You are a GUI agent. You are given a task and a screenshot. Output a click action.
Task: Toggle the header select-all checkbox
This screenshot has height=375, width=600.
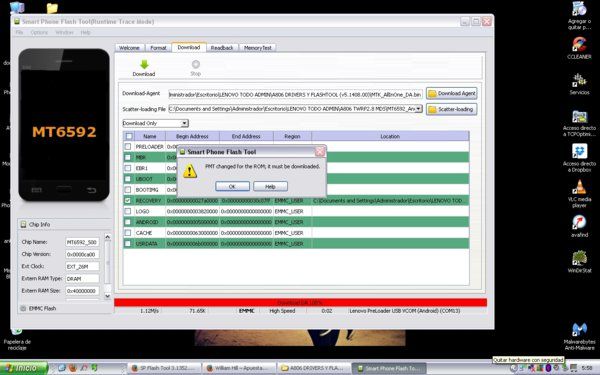129,136
